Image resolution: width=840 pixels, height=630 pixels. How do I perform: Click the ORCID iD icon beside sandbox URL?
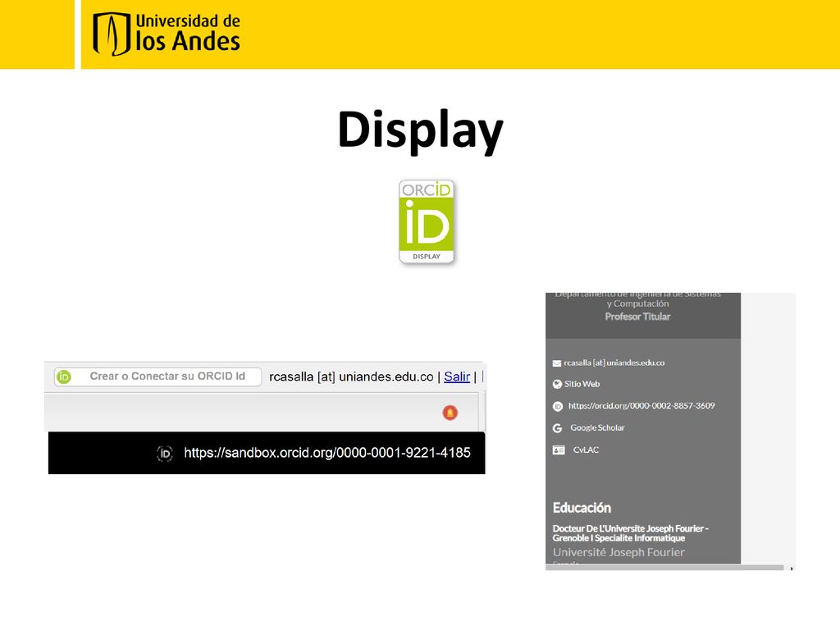point(164,454)
